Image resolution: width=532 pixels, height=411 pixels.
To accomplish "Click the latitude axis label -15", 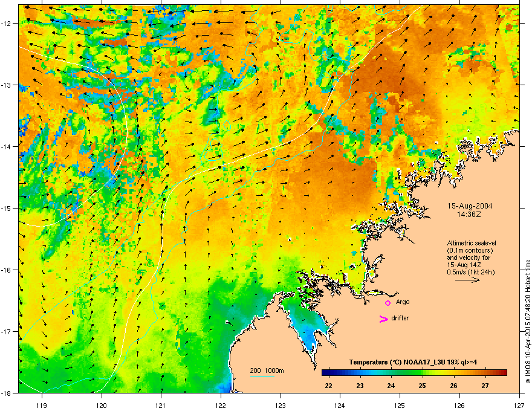I will (x=7, y=208).
